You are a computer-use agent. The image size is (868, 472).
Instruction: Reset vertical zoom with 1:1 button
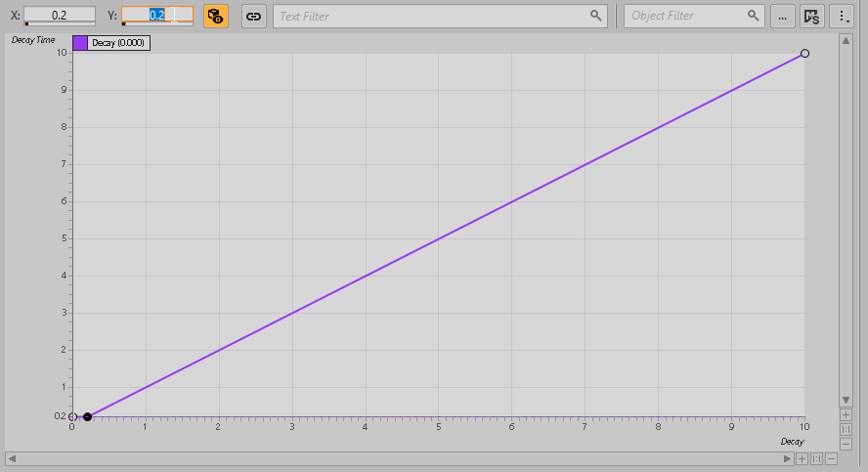pyautogui.click(x=846, y=430)
